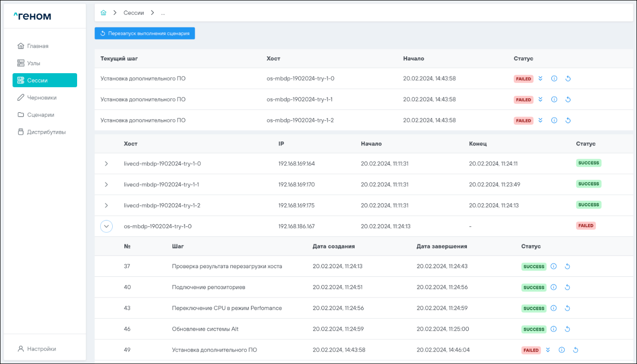Viewport: 637px width, 364px height.
Task: Expand livecd-mbdp-1902024-try-1-1 host row
Action: 106,184
